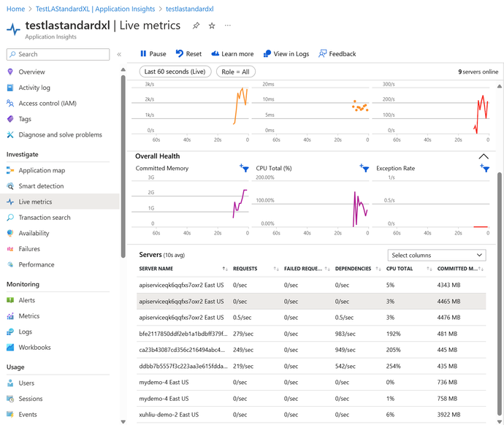Collapse the Overall Health section
This screenshot has width=504, height=425.
click(x=484, y=156)
